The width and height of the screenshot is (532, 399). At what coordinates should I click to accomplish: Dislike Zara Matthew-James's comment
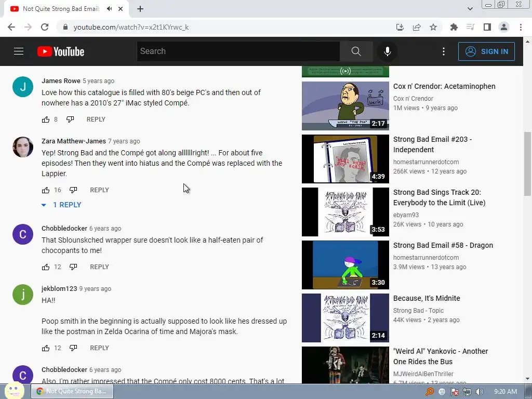pyautogui.click(x=73, y=190)
